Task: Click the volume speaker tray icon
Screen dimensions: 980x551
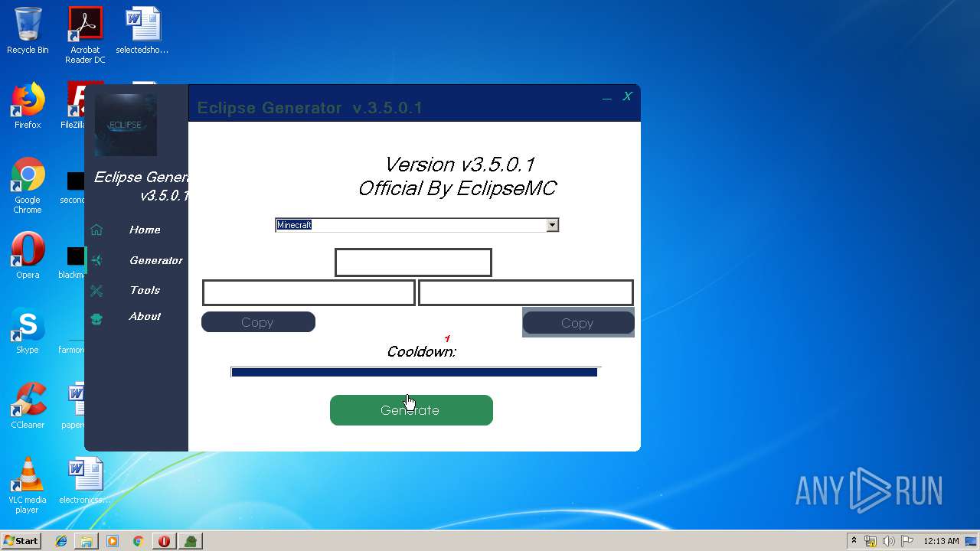Action: tap(889, 541)
